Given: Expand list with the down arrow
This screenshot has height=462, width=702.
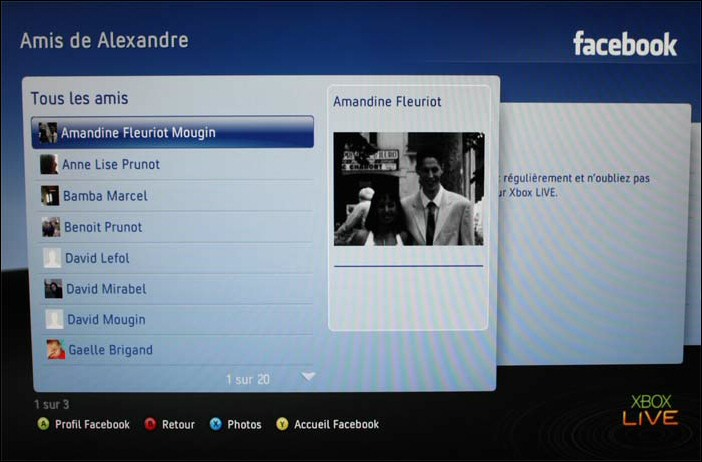Looking at the screenshot, I should (x=308, y=376).
